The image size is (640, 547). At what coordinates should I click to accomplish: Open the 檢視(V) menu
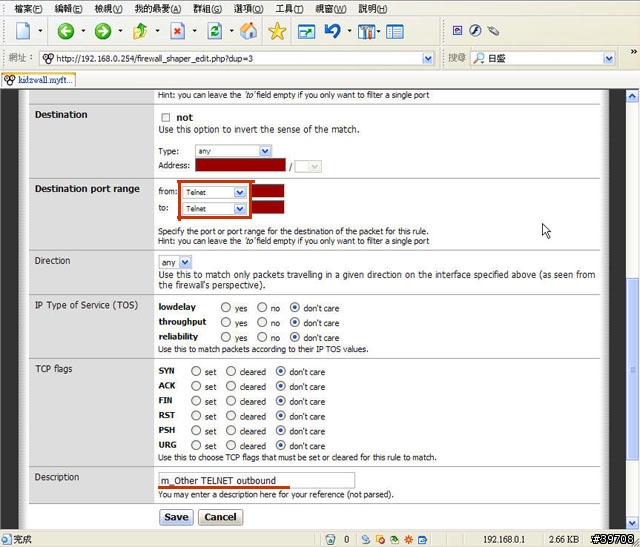point(108,9)
